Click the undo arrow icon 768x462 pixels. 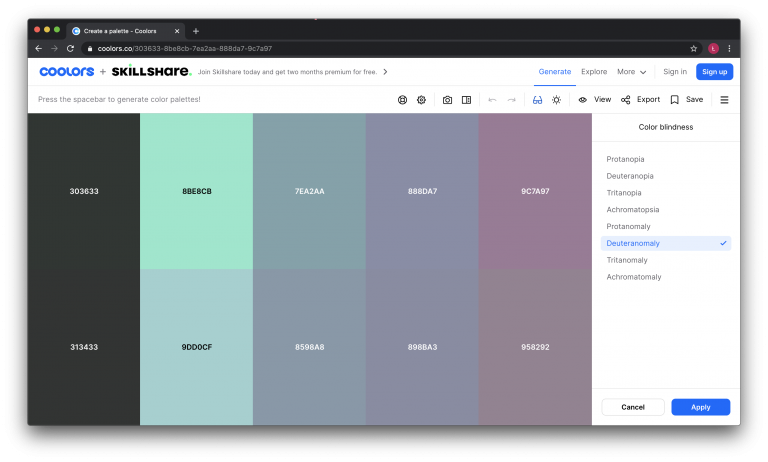tap(492, 100)
